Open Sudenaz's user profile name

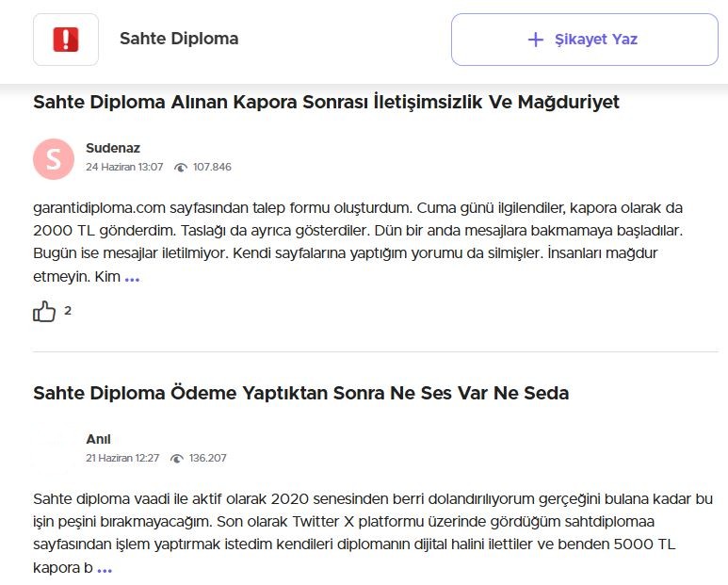[113, 148]
